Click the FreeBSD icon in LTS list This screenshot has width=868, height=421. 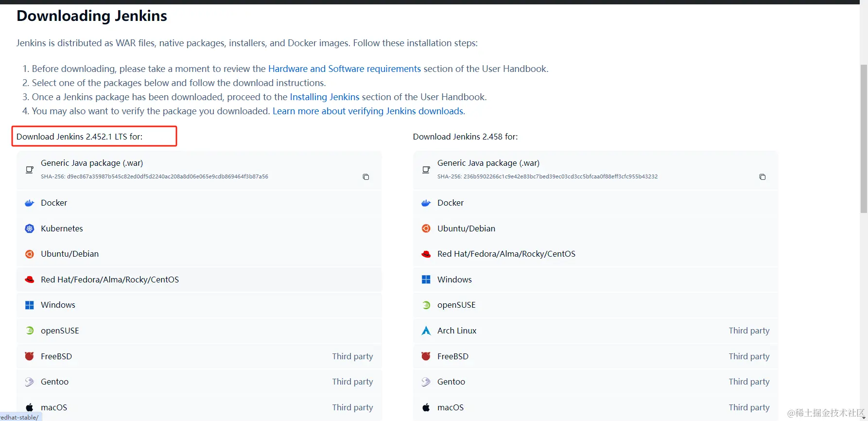pos(30,356)
